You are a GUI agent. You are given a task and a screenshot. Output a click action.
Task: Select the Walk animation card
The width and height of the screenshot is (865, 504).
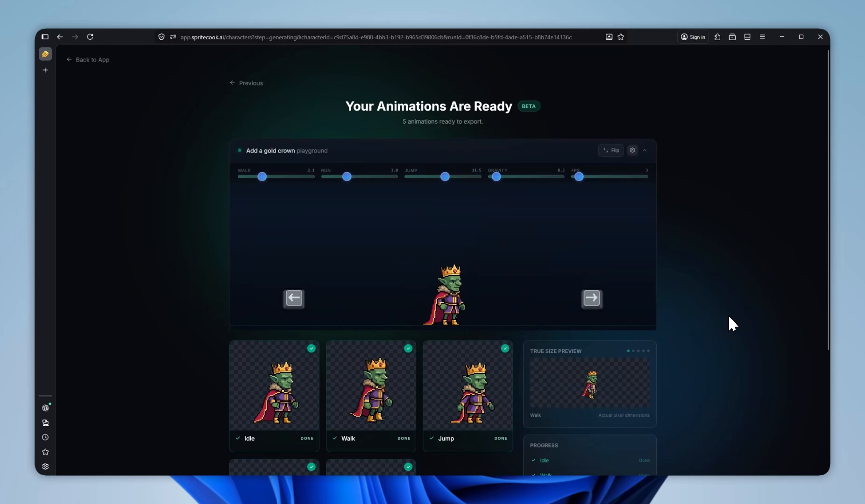pos(371,396)
